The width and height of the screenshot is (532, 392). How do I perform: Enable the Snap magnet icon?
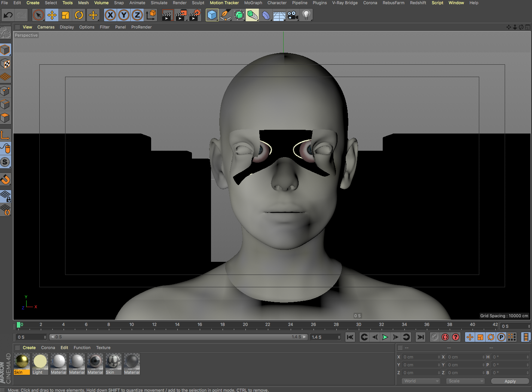click(x=5, y=180)
